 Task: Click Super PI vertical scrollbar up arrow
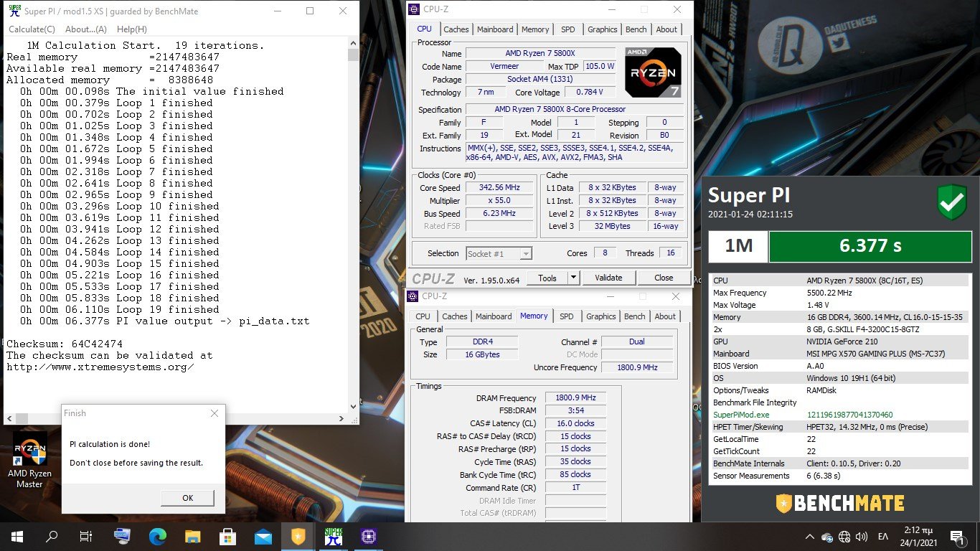coord(353,44)
